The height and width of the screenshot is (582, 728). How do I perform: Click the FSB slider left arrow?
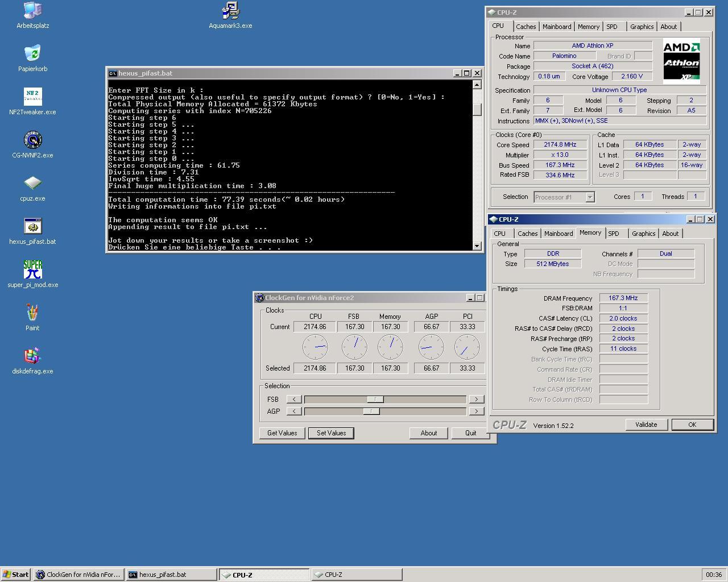click(x=294, y=400)
